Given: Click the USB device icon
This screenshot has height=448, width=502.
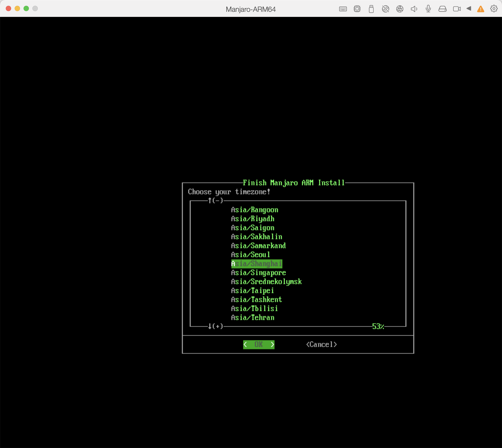Looking at the screenshot, I should (x=371, y=9).
